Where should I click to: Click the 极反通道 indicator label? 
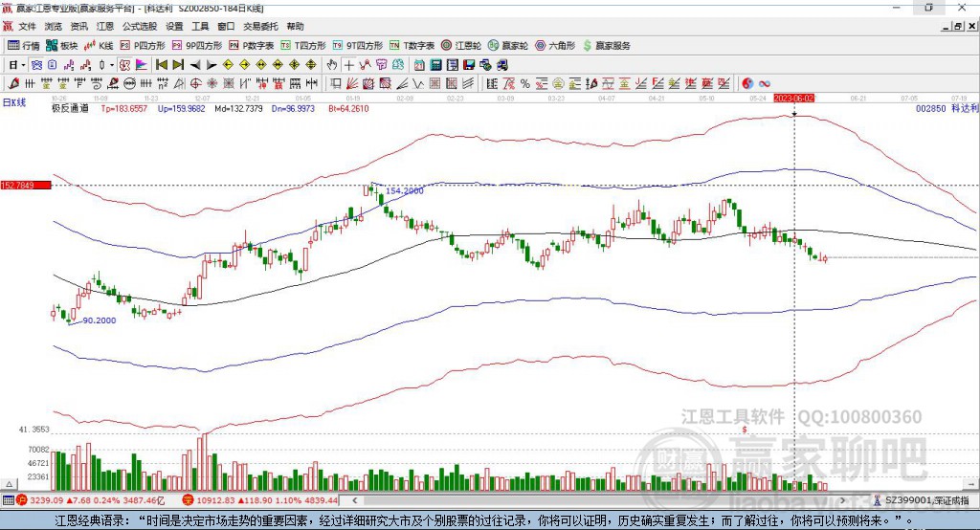pyautogui.click(x=70, y=108)
